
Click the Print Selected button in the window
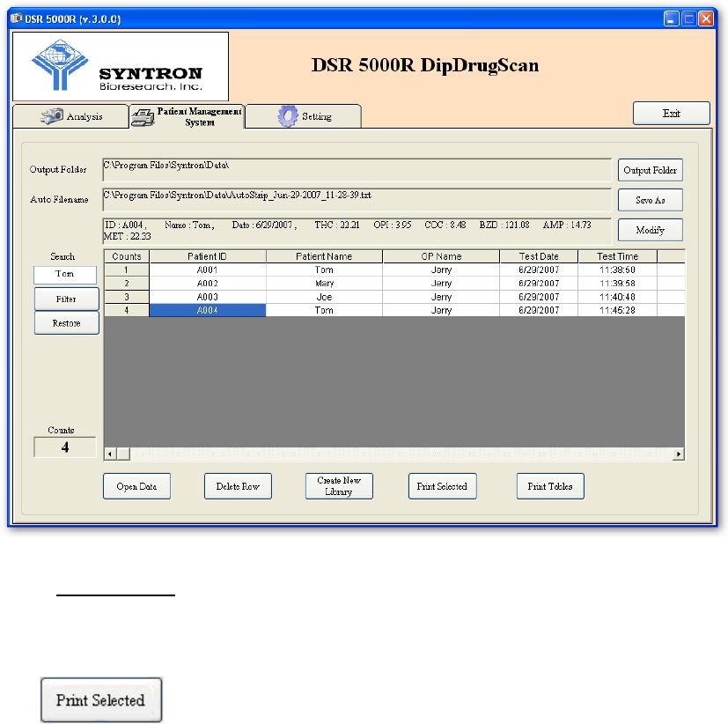coord(442,486)
